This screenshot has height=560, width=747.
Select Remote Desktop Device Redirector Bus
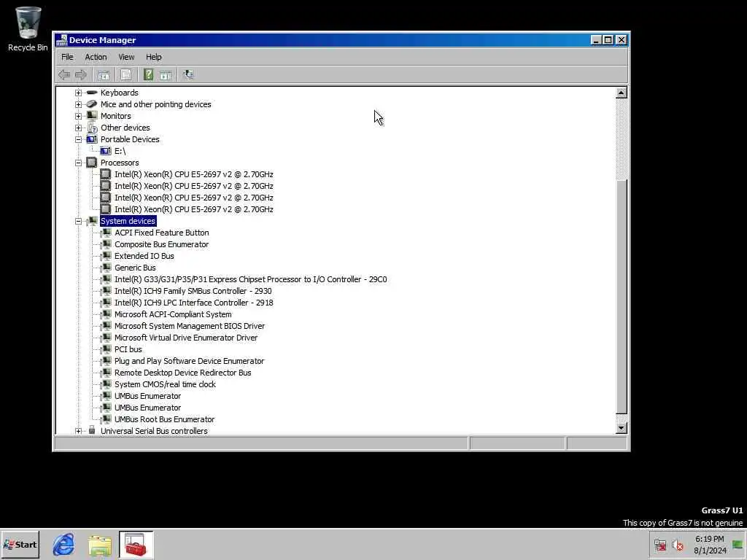(182, 373)
